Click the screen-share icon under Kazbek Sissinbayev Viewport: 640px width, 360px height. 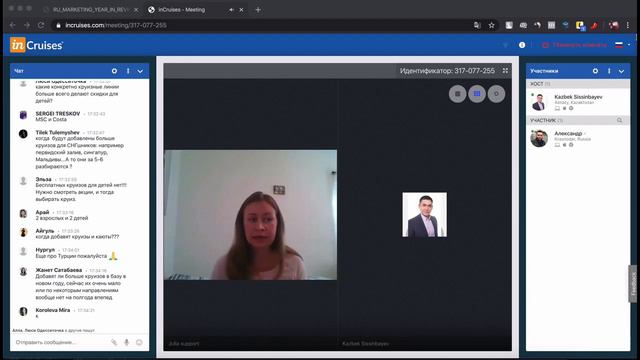(x=557, y=109)
